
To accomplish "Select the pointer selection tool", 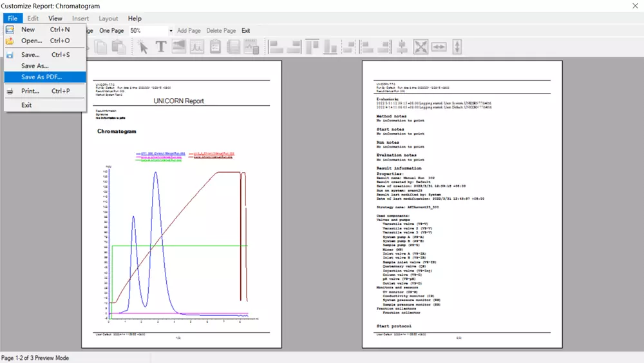I will point(143,47).
